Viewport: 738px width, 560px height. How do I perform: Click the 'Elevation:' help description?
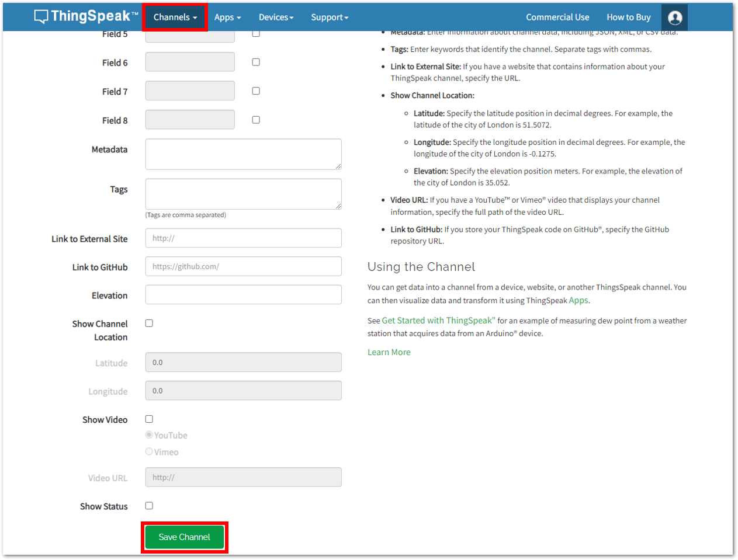(x=548, y=177)
